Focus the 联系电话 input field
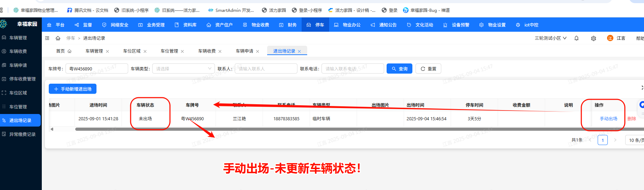 tap(352, 69)
